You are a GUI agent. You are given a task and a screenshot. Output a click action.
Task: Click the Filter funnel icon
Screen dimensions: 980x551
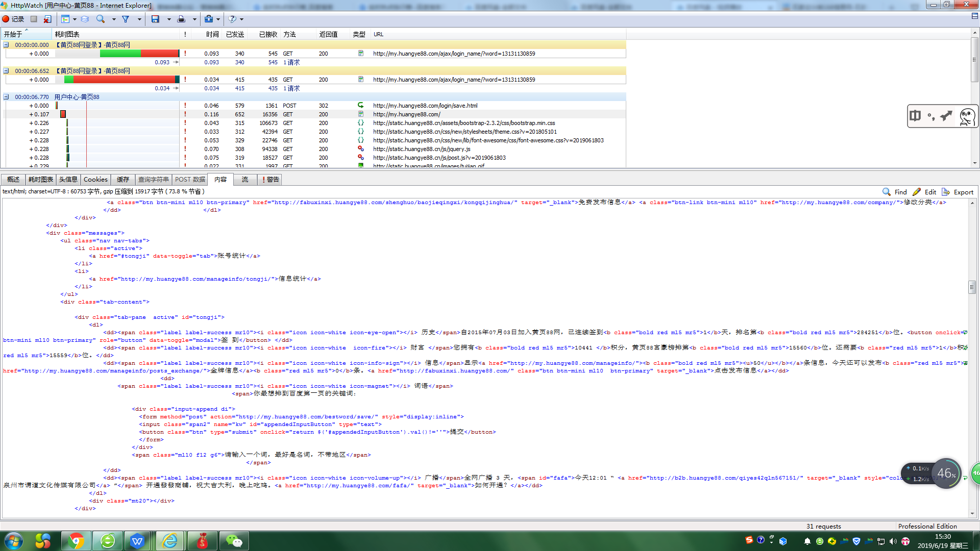126,19
